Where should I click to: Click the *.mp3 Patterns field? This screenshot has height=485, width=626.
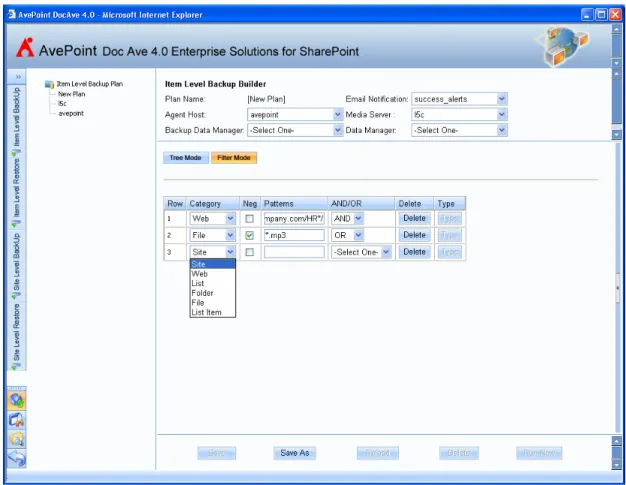pos(294,236)
